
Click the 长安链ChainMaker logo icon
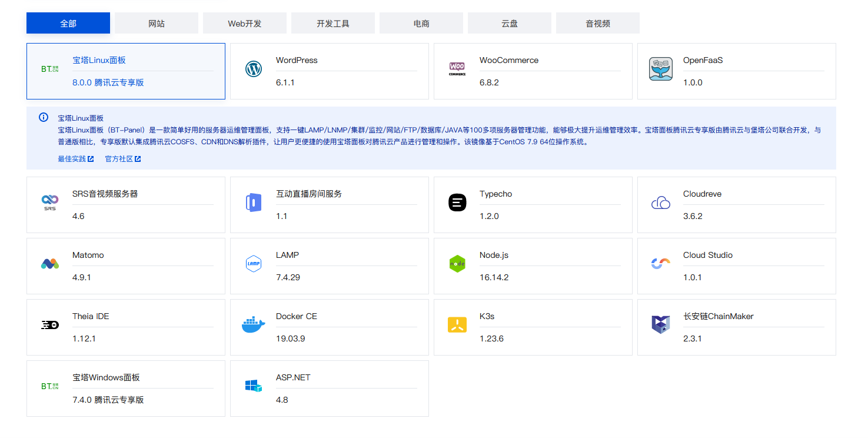click(661, 325)
